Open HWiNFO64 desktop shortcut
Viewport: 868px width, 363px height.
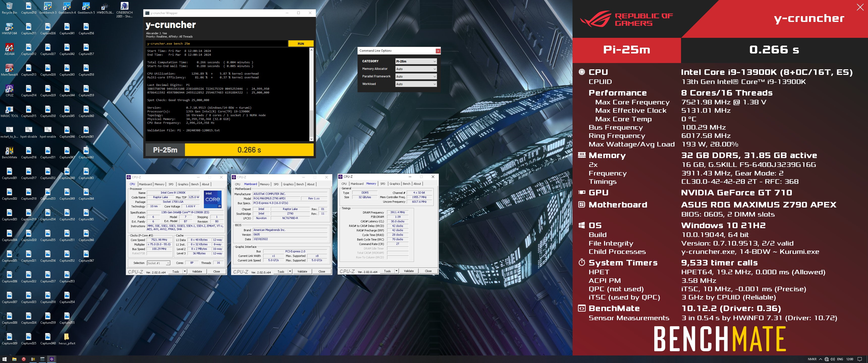coord(9,29)
